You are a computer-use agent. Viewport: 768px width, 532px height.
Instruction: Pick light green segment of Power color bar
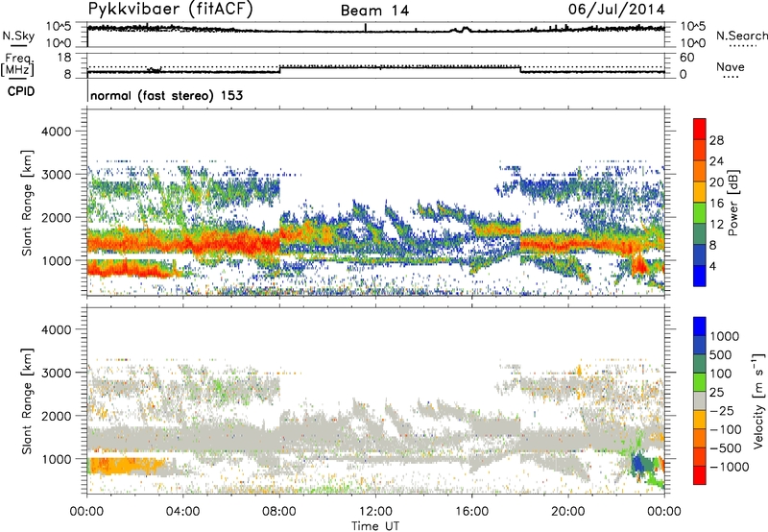pyautogui.click(x=700, y=212)
